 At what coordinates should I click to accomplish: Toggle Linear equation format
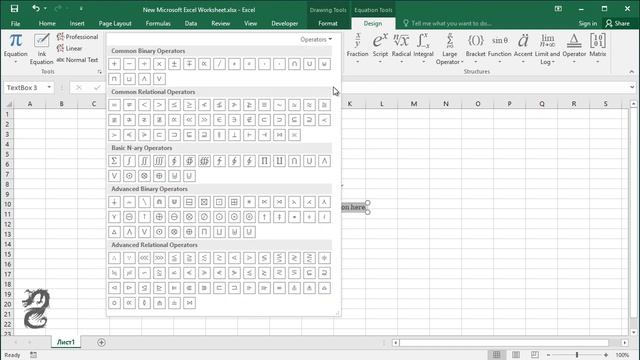tap(69, 48)
